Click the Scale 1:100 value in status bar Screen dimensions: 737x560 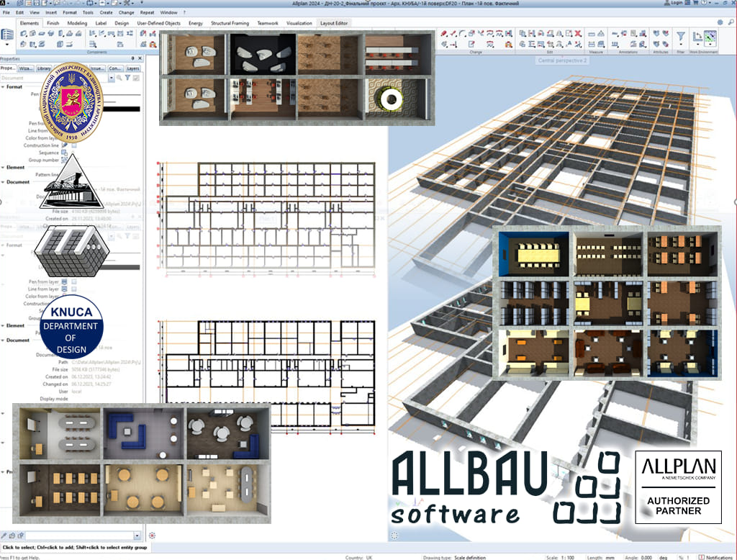coord(568,557)
